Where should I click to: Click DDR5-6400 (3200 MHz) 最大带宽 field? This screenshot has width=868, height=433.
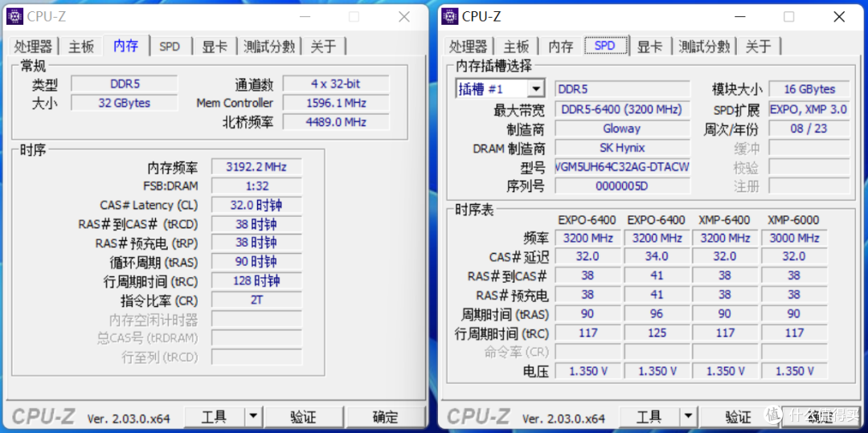pyautogui.click(x=622, y=109)
